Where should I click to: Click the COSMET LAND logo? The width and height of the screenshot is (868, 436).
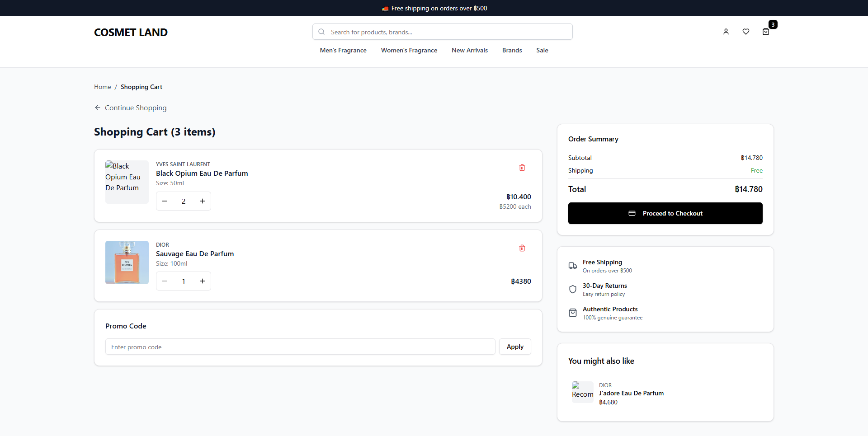(x=131, y=33)
